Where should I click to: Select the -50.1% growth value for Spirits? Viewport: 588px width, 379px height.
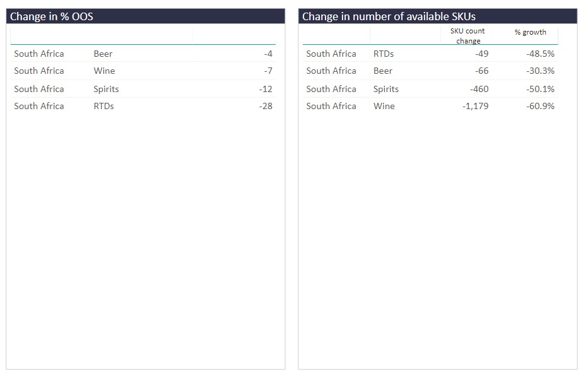pyautogui.click(x=540, y=89)
